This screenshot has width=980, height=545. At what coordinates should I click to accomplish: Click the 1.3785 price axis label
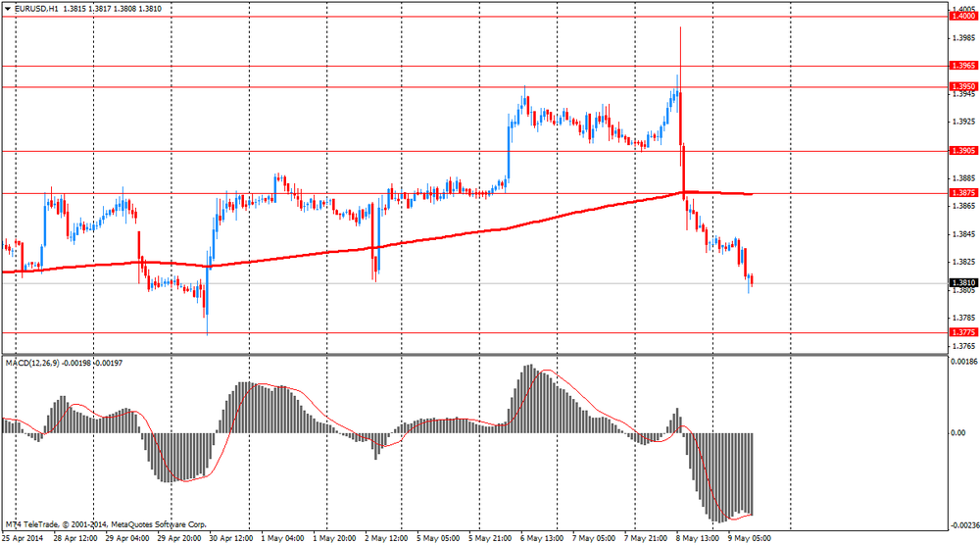tap(963, 318)
